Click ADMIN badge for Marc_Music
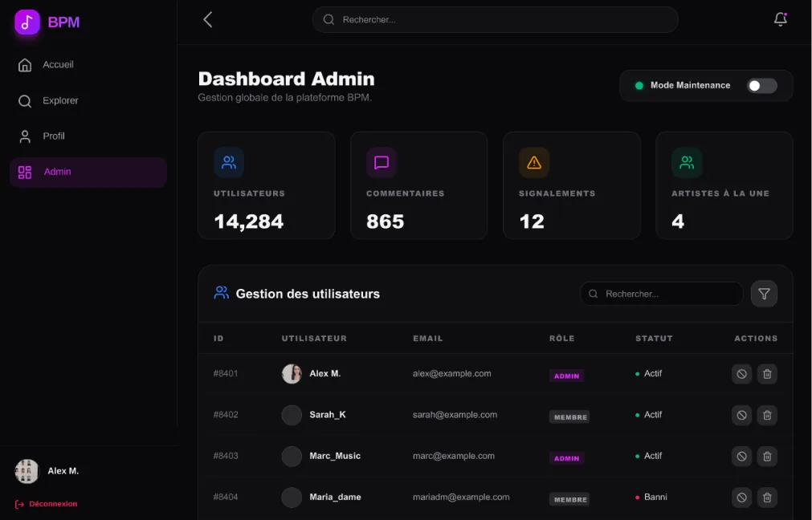The image size is (812, 520). coord(566,458)
